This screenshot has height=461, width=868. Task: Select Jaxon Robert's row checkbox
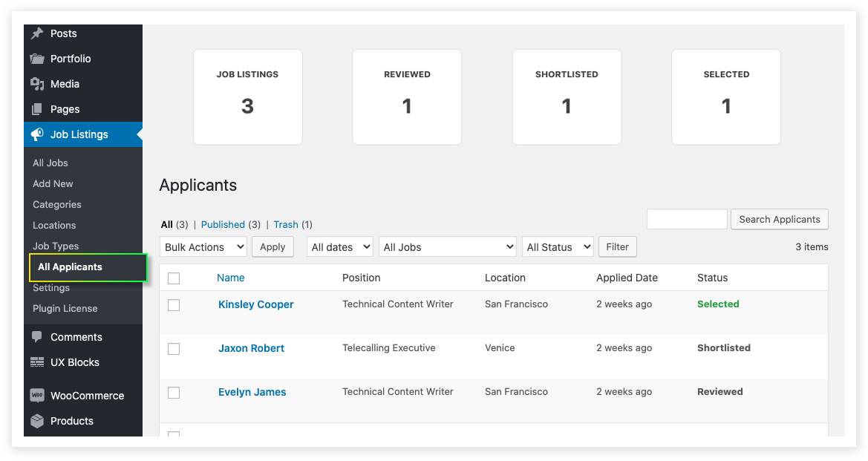[174, 348]
